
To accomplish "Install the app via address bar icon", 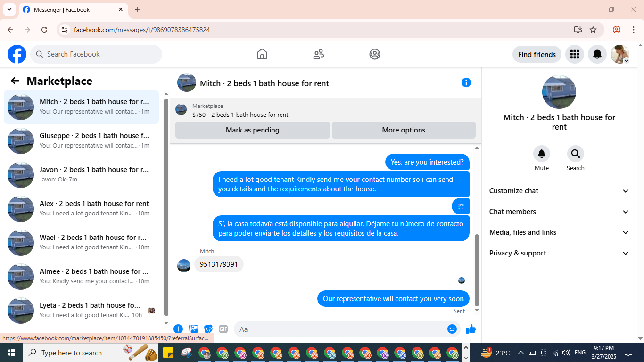I will click(x=578, y=30).
